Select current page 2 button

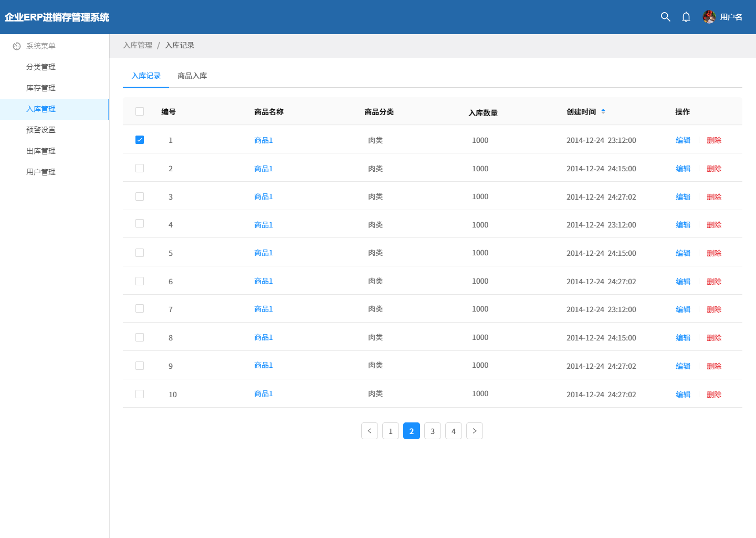tap(412, 431)
